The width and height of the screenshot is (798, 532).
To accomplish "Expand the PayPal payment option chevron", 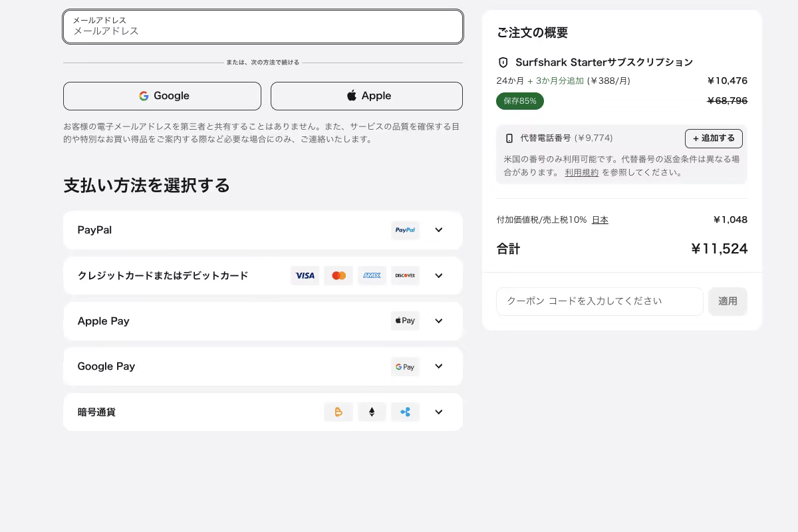I will [439, 230].
